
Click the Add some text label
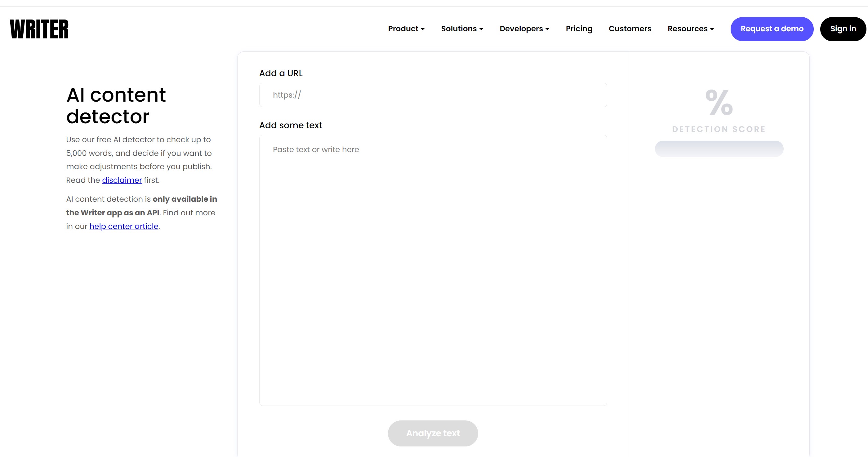[290, 125]
